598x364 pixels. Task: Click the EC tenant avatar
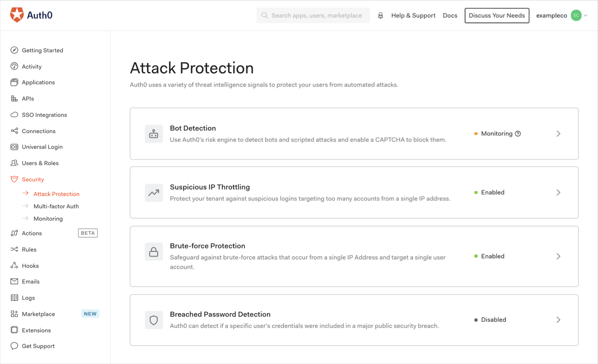point(576,15)
